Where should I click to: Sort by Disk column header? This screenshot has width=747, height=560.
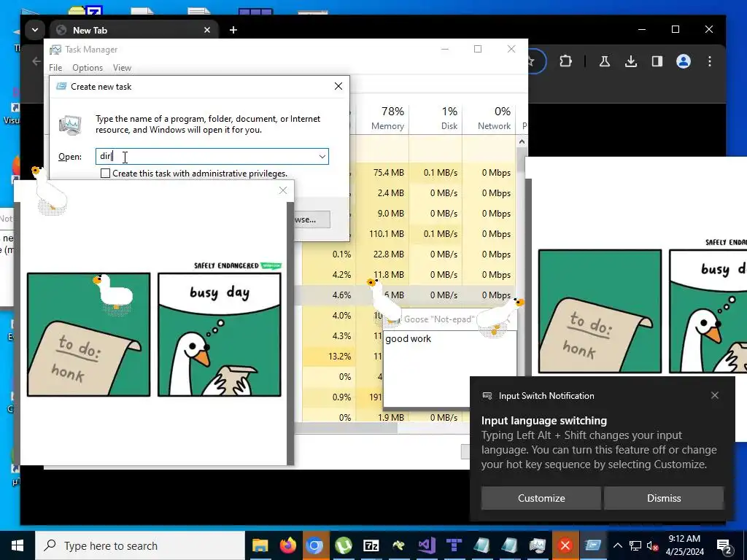coord(436,119)
